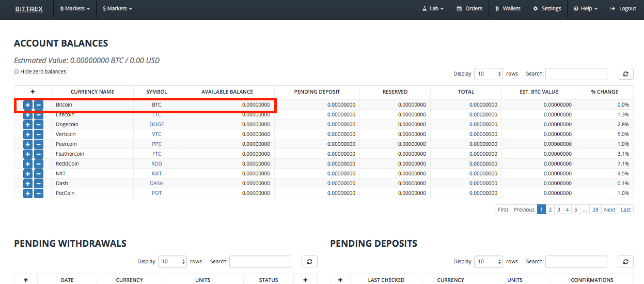Click the minus withdraw icon for Dogecoin
Image resolution: width=644 pixels, height=284 pixels.
tap(39, 125)
